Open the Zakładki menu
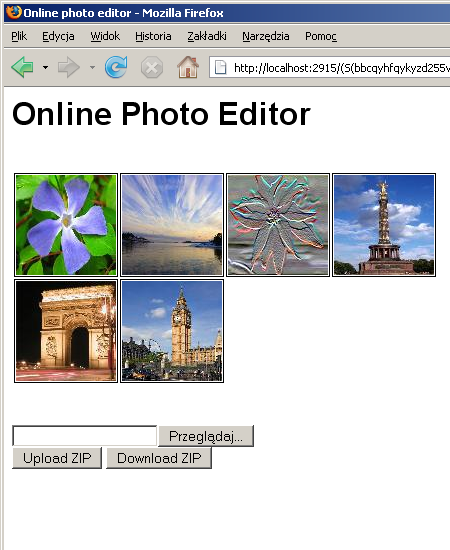This screenshot has width=450, height=550. [207, 36]
